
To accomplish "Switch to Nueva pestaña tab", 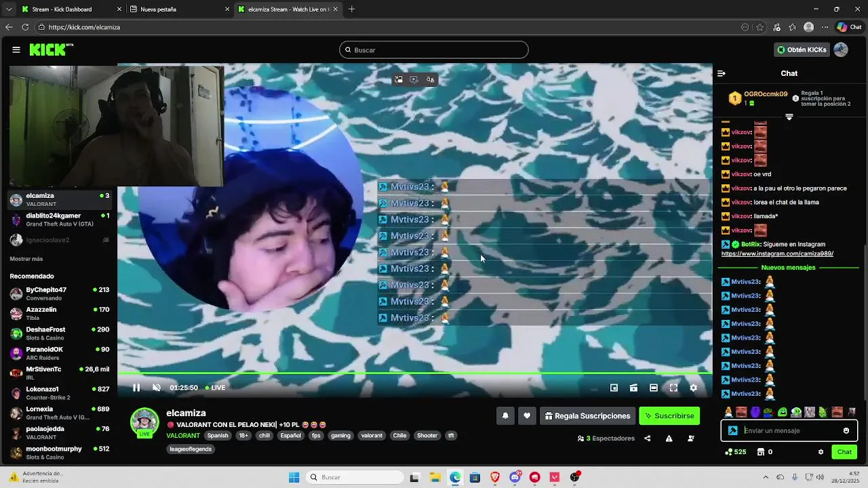I will 179,9.
